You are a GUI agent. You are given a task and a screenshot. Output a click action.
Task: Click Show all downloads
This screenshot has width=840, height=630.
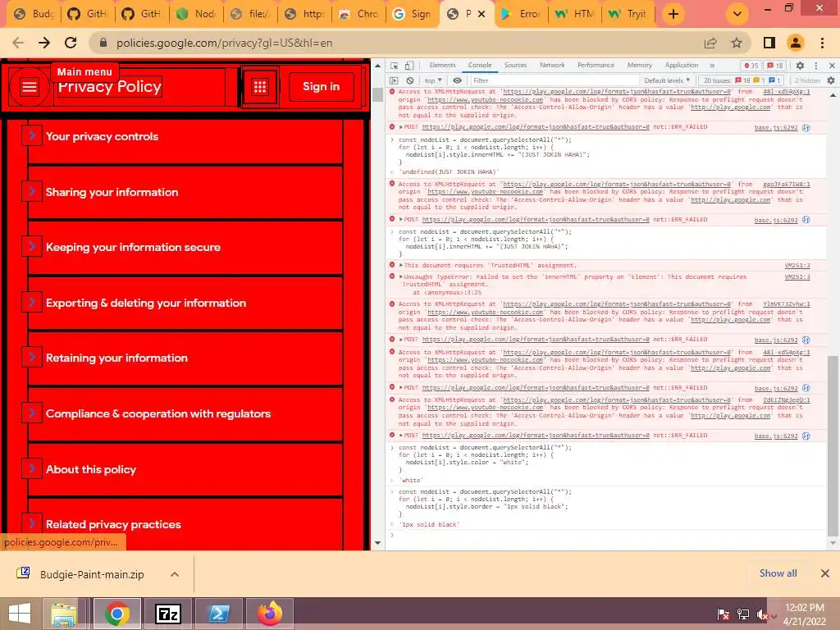tap(778, 573)
